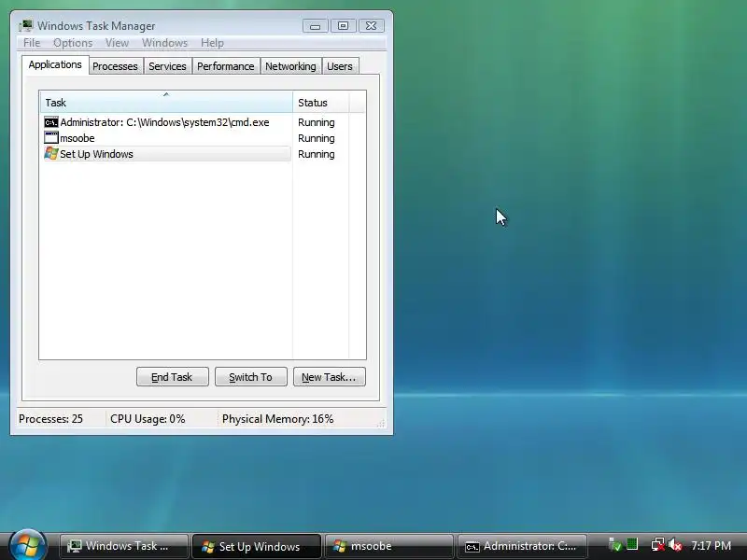Click Running status of msoobe row
The height and width of the screenshot is (560, 747).
click(317, 138)
